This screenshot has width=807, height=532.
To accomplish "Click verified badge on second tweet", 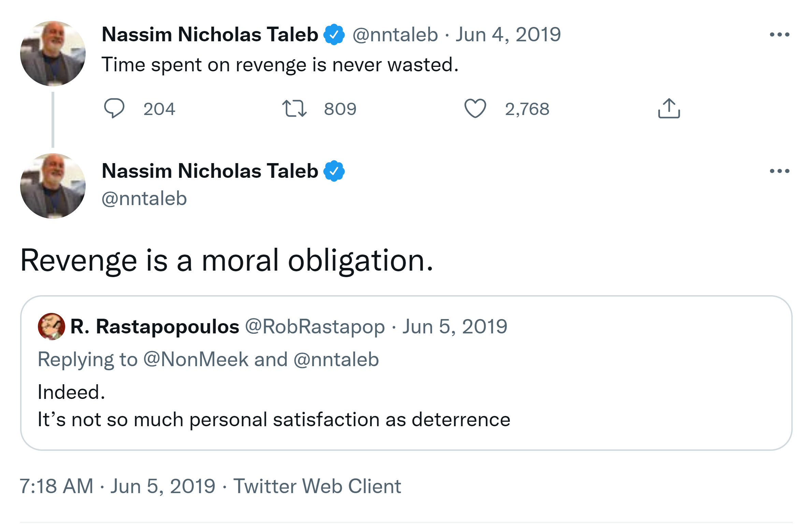I will point(334,171).
